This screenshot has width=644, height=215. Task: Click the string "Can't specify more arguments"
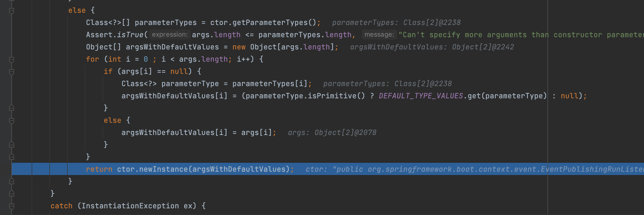point(463,35)
